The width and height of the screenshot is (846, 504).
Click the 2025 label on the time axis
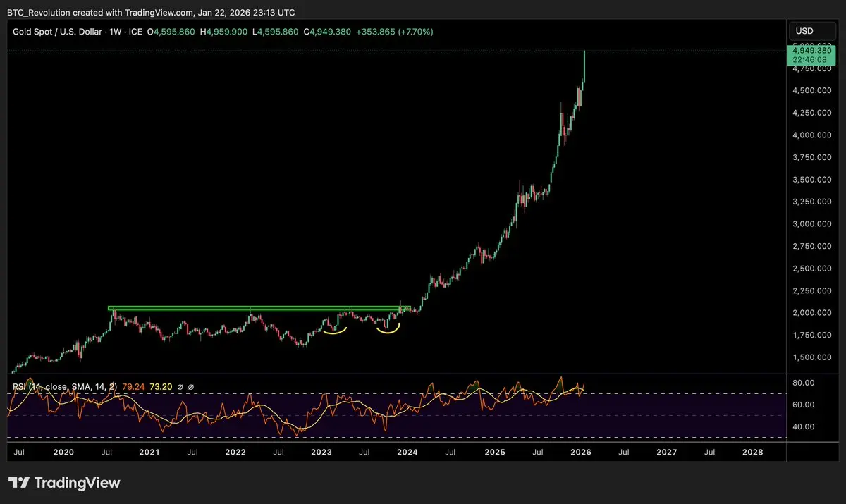coord(493,452)
